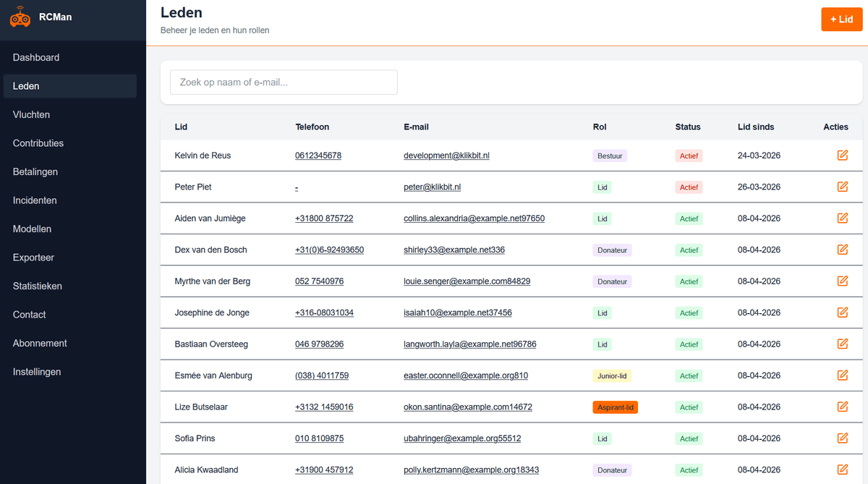Edit Kelvin de Reus with the pencil icon
The height and width of the screenshot is (484, 868).
(842, 155)
